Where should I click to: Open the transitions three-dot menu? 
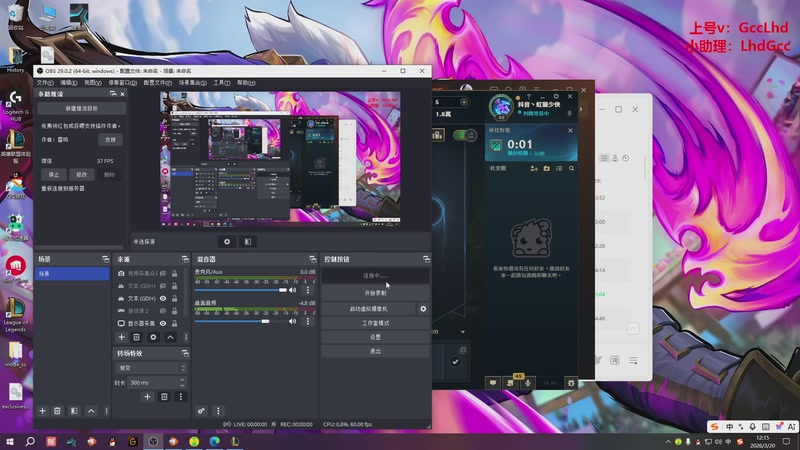[x=181, y=396]
